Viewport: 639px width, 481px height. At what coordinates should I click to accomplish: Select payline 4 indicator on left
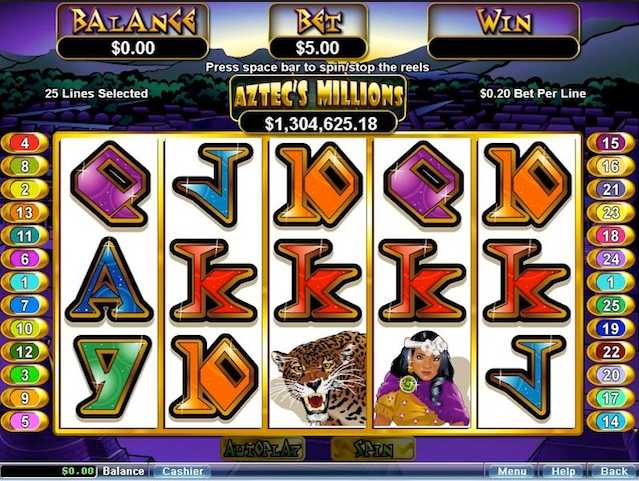coord(25,143)
